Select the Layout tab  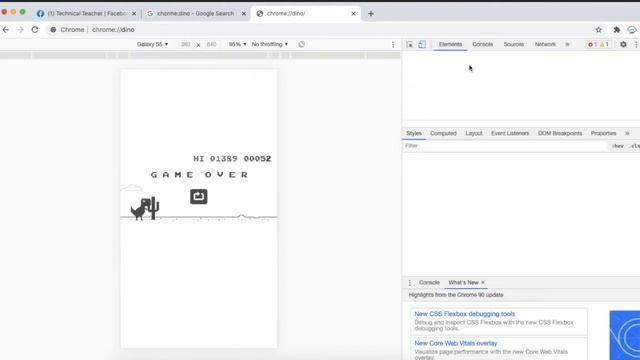(x=473, y=133)
